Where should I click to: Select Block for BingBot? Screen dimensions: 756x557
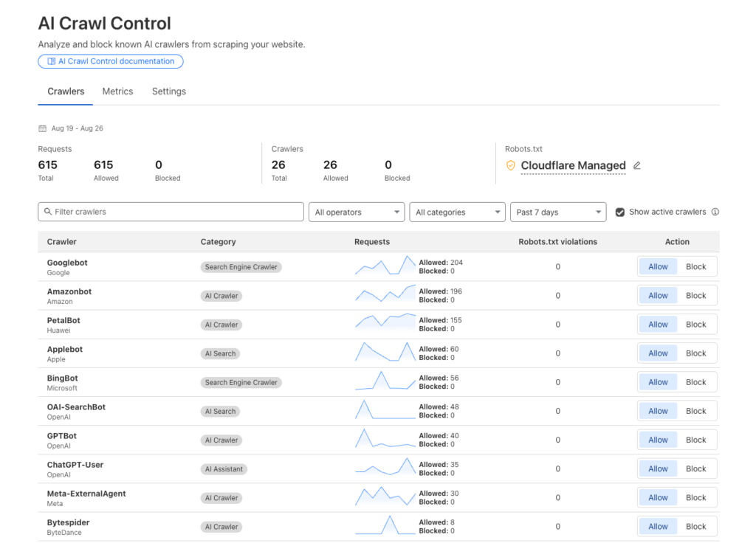click(x=695, y=382)
